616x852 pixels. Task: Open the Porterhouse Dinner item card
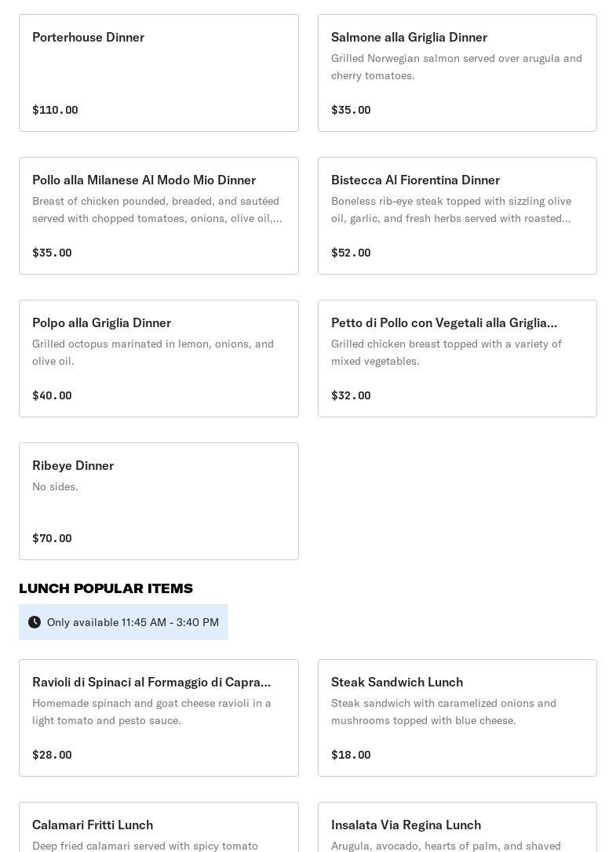pos(159,73)
